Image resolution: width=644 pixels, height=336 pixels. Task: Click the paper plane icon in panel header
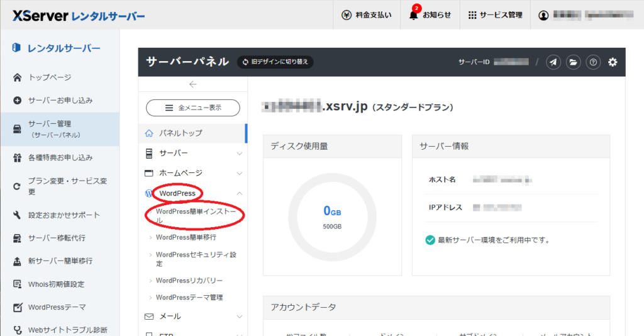click(x=553, y=62)
